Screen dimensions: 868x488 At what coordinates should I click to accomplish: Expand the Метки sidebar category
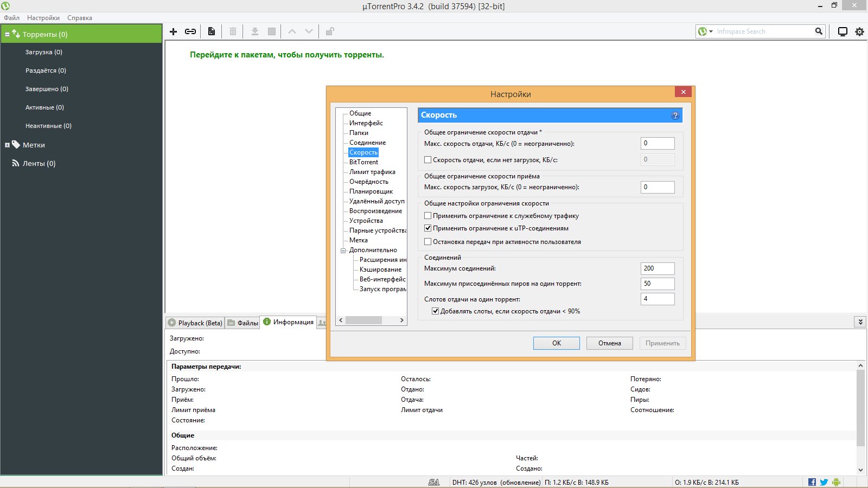7,145
